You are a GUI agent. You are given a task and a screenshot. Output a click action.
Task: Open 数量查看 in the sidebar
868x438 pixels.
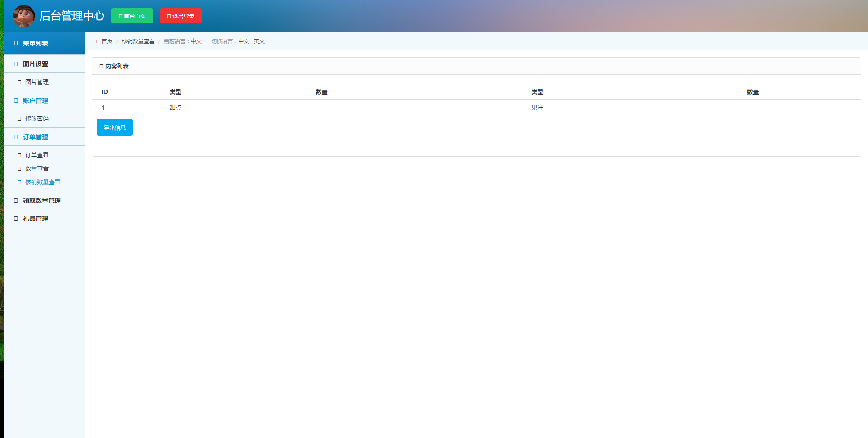(37, 168)
